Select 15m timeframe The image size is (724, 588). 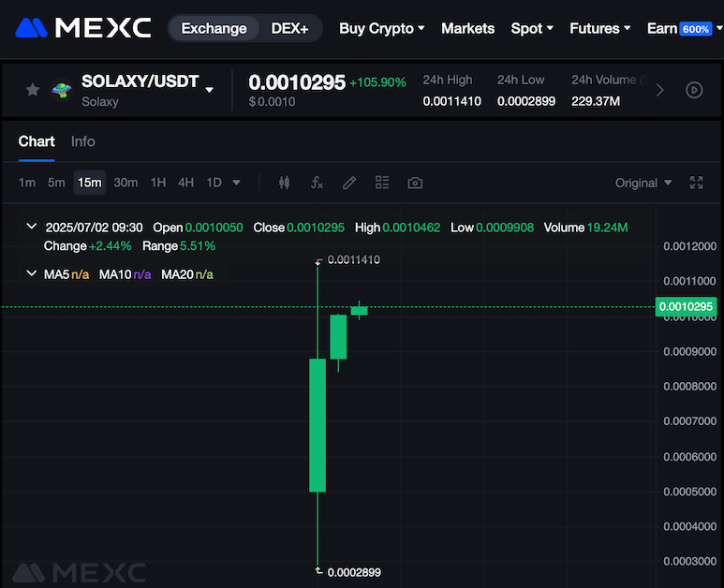90,183
